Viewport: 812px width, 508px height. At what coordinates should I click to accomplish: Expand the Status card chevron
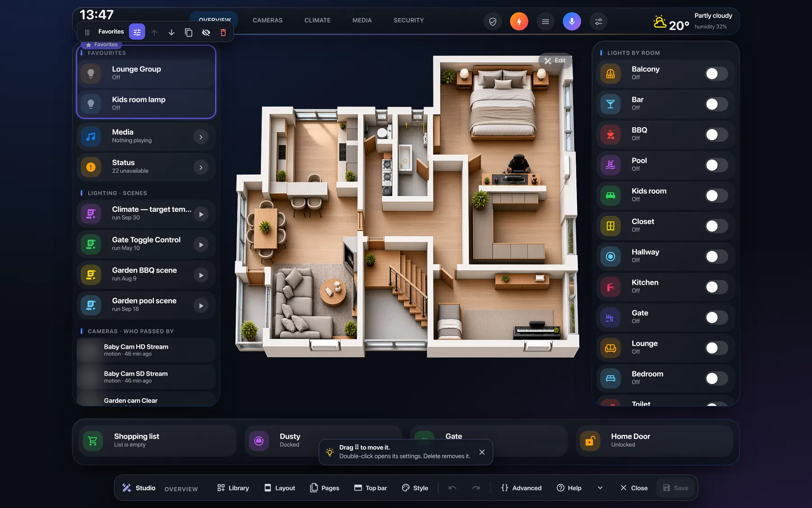[201, 168]
